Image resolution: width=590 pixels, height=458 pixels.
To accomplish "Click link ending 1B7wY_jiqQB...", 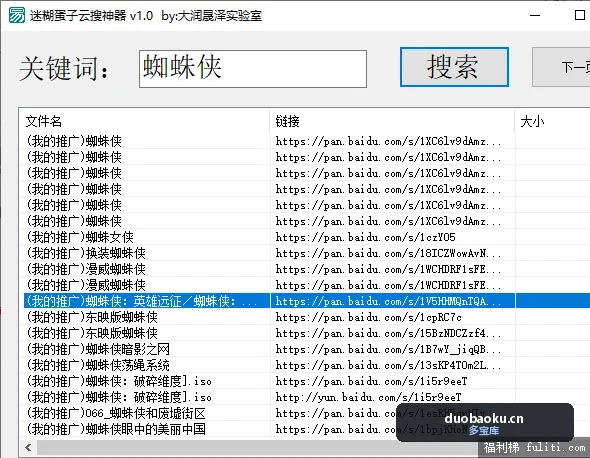I will coord(388,349).
